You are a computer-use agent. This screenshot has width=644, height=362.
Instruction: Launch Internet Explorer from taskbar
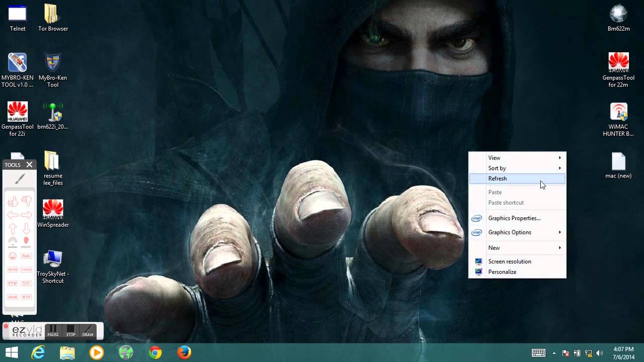(x=38, y=352)
